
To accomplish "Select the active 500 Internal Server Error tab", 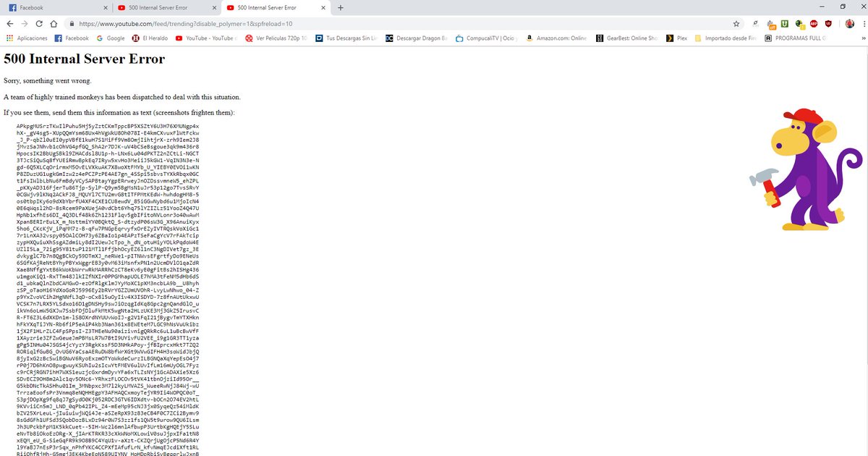I will (276, 7).
